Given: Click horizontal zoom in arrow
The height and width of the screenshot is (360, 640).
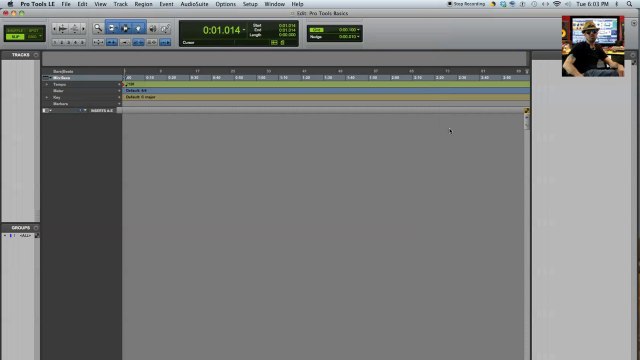Looking at the screenshot, I should pyautogui.click(x=83, y=29).
